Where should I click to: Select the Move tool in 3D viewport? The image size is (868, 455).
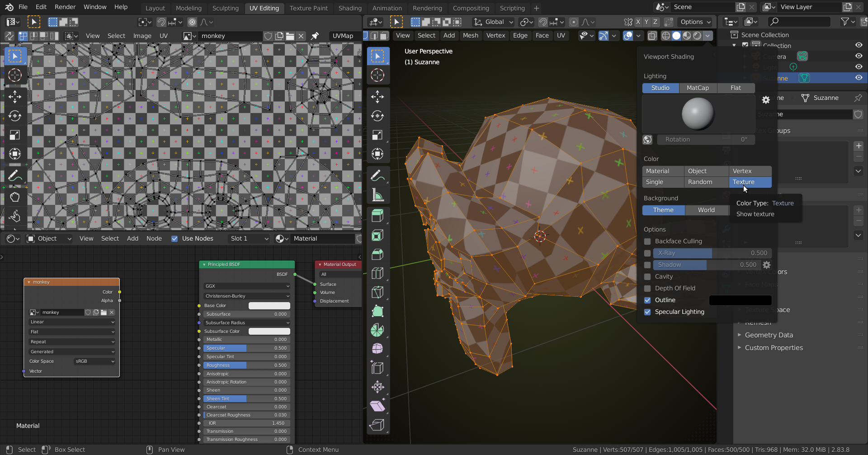click(x=377, y=96)
